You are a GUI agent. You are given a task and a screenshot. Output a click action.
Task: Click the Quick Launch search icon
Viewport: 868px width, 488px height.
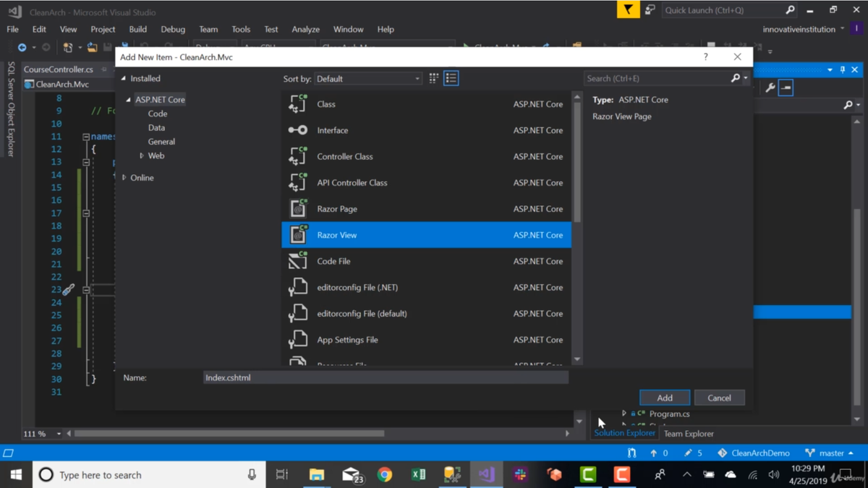[x=790, y=10]
